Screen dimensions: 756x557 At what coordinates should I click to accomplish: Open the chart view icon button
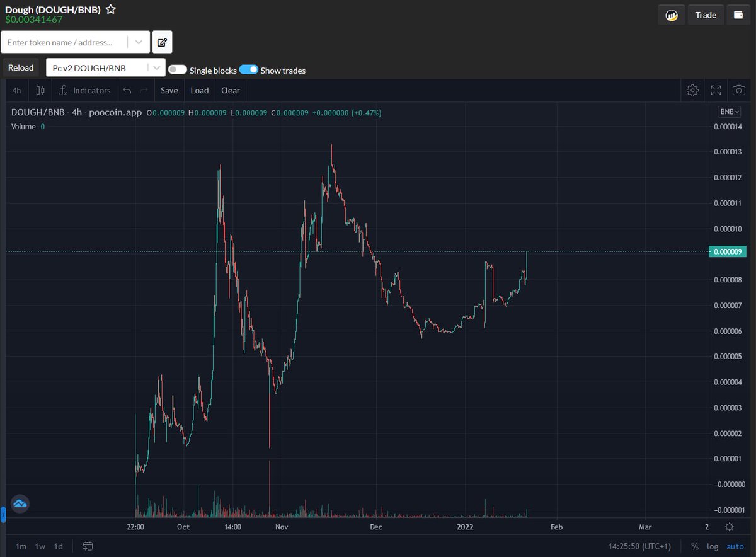pos(672,15)
